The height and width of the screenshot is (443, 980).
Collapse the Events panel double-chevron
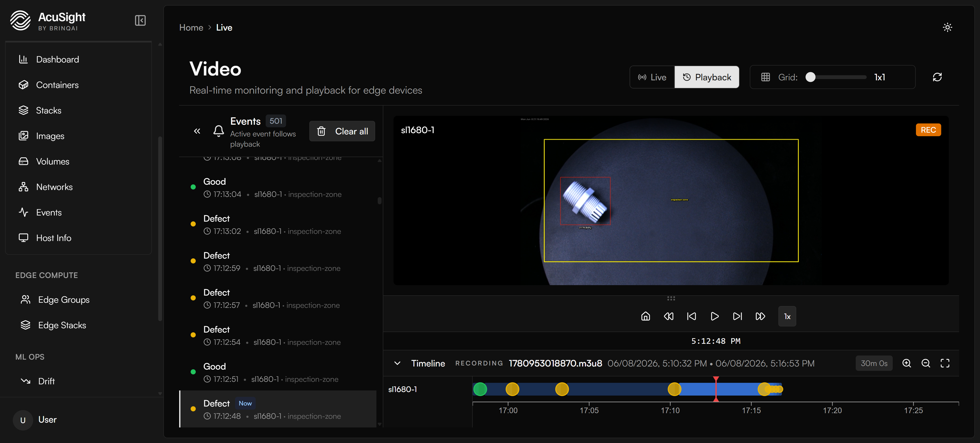pos(197,131)
